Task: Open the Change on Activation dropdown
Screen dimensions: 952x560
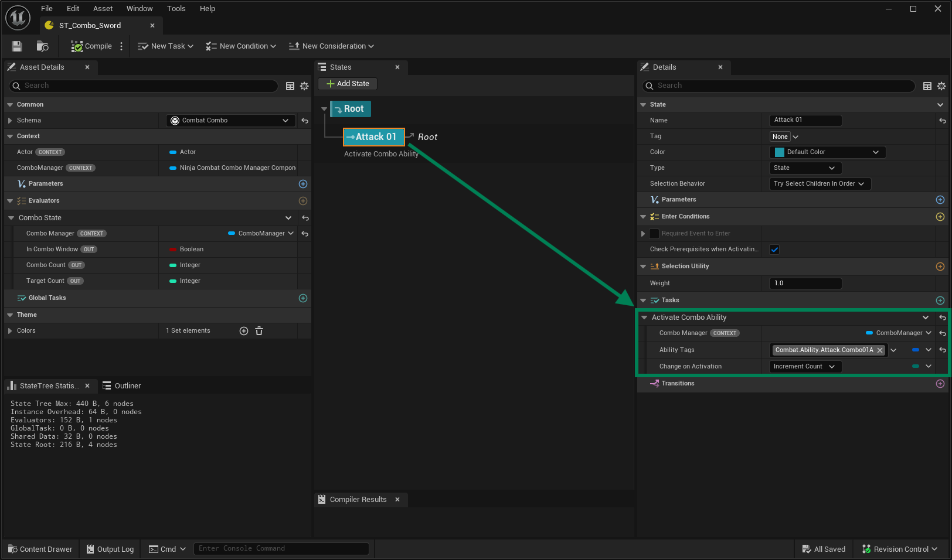Action: coord(804,367)
